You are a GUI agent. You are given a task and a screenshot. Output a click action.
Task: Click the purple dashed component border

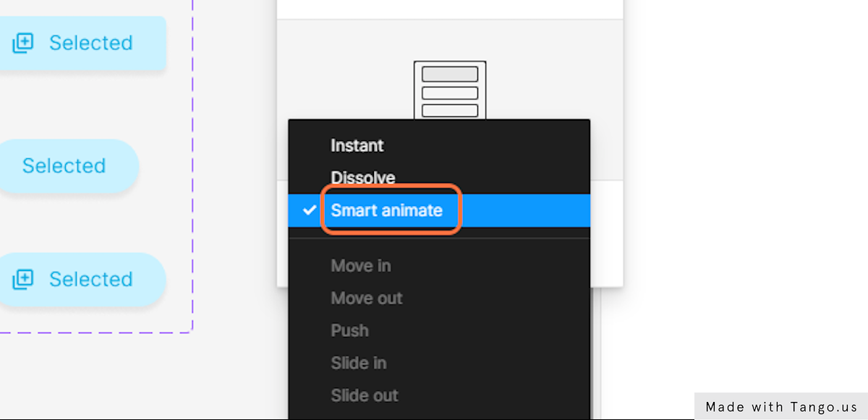pyautogui.click(x=193, y=166)
